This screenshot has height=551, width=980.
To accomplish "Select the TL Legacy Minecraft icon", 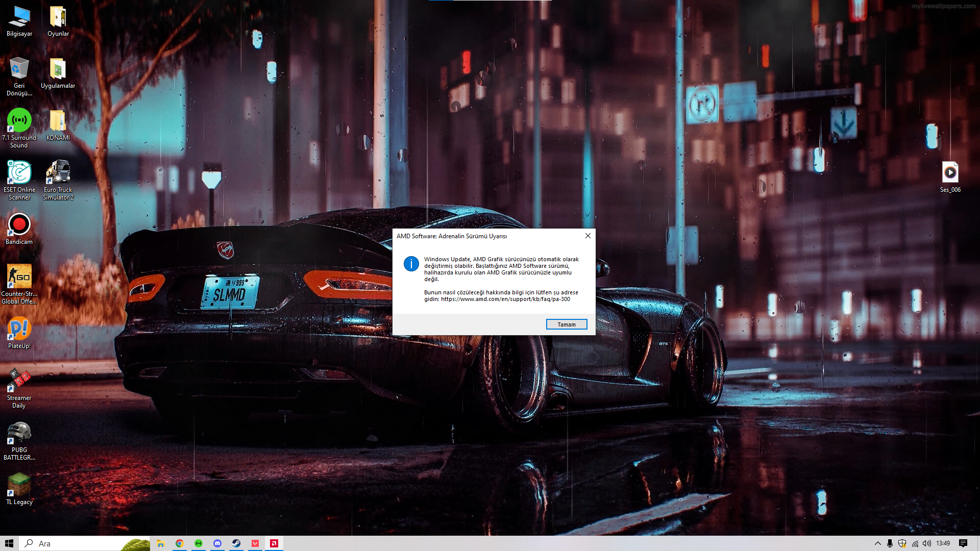I will pyautogui.click(x=19, y=485).
